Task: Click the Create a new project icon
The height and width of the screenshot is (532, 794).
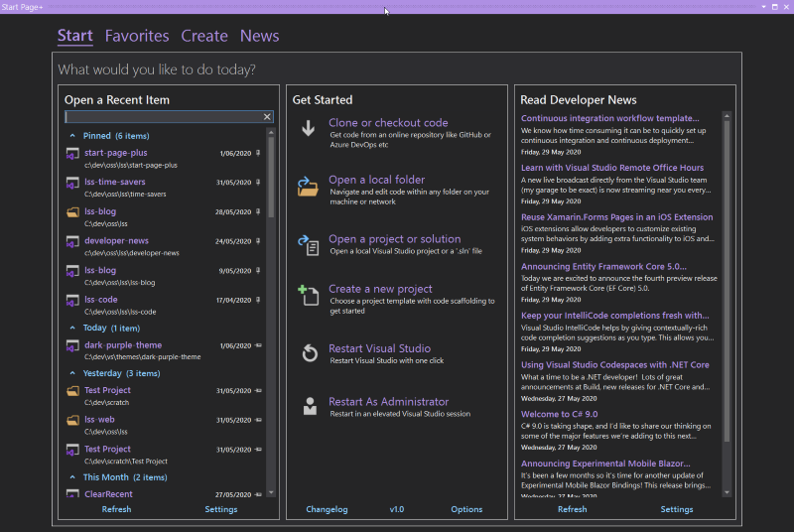Action: (309, 295)
